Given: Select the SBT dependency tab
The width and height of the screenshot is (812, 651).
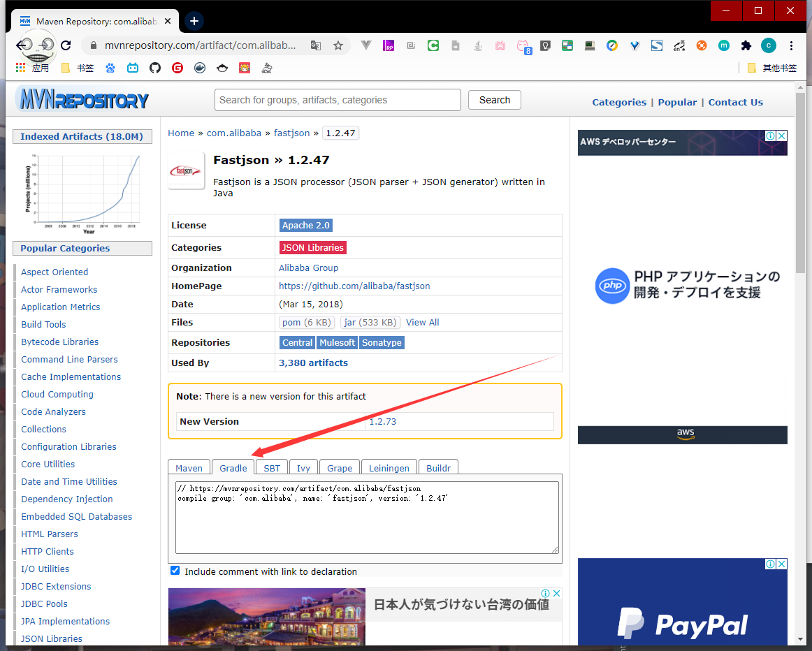Looking at the screenshot, I should click(x=272, y=468).
